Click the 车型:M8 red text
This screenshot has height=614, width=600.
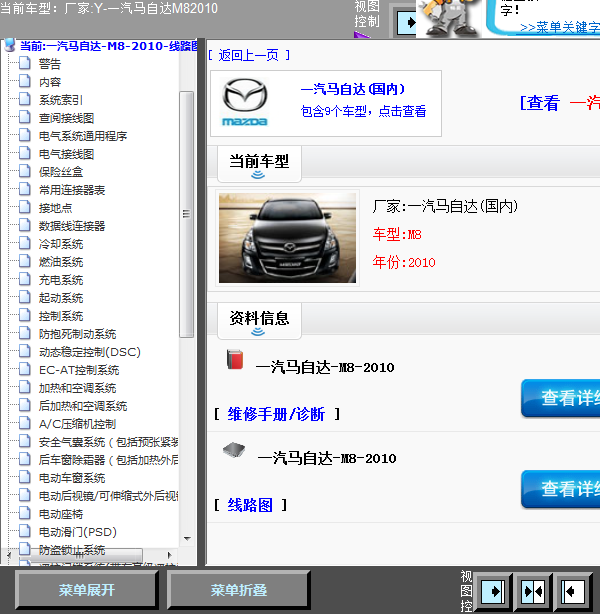tap(397, 235)
